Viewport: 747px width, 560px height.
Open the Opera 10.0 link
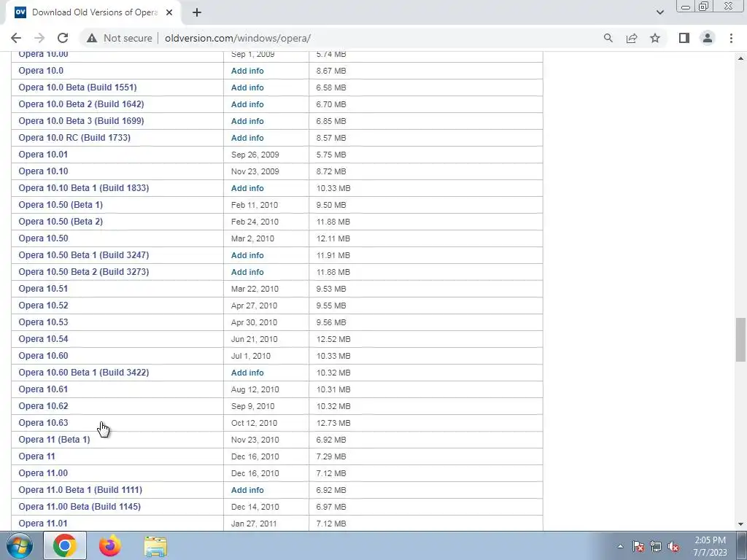[41, 71]
